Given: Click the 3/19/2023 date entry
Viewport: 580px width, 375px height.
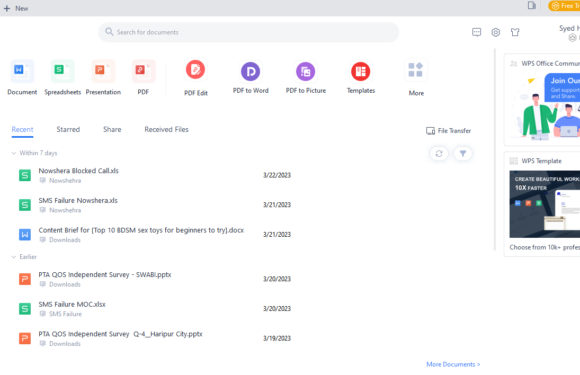Looking at the screenshot, I should pos(277,338).
